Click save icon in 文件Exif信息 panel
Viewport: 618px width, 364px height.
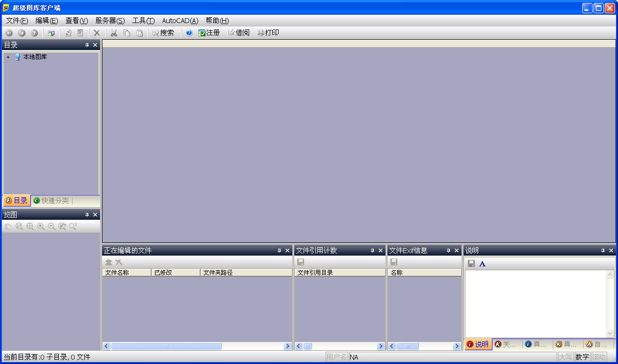(x=394, y=262)
